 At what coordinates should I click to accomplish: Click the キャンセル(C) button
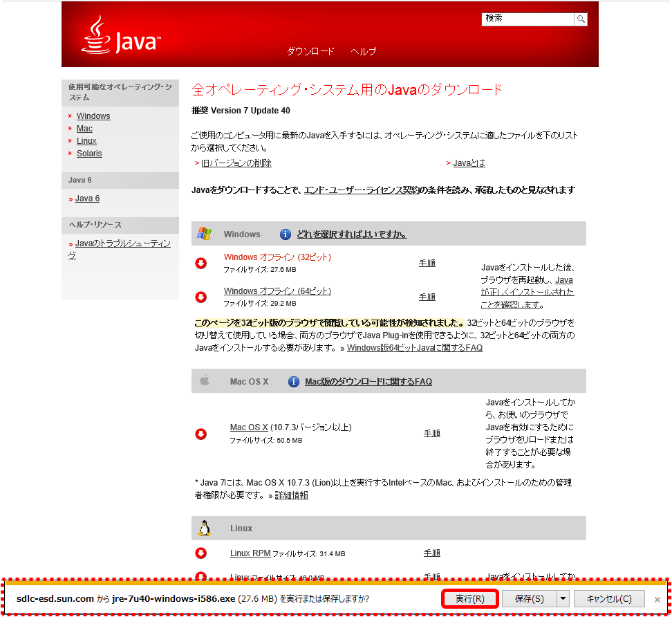[x=609, y=598]
